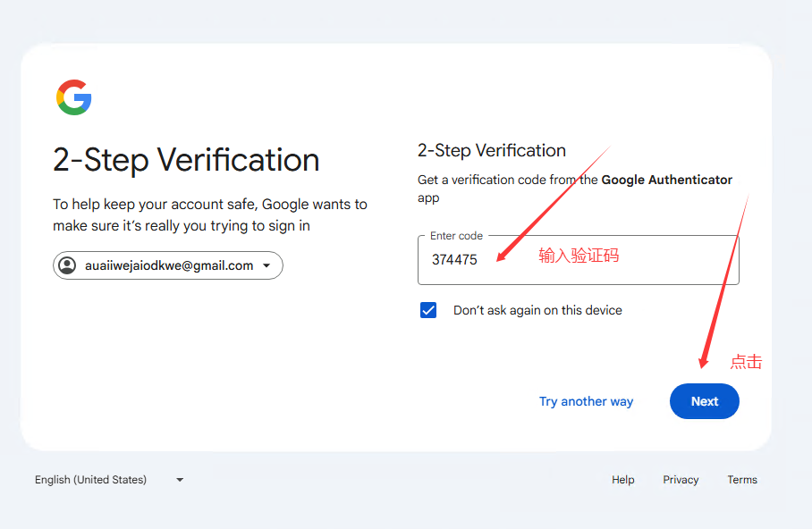Viewport: 812px width, 529px height.
Task: Click the smaller 2-Step Verification heading above the code field
Action: [x=492, y=150]
